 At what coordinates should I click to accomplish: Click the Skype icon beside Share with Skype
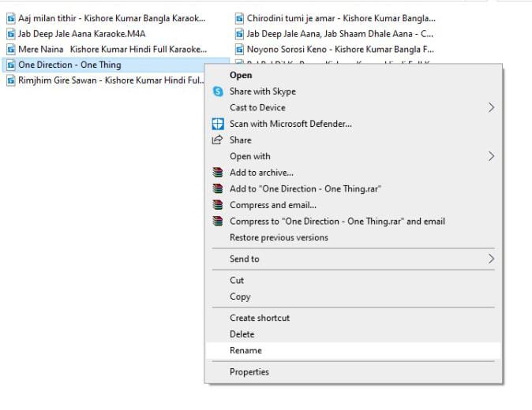pos(218,91)
